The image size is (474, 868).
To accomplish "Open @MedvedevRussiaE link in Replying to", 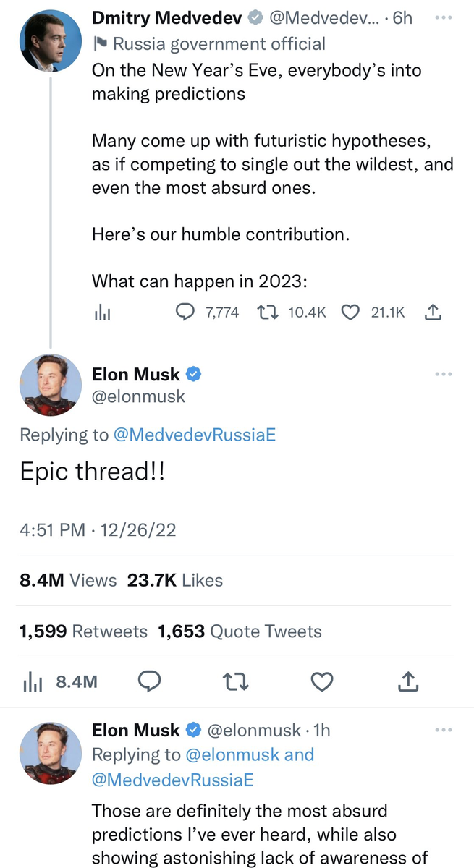I will [x=193, y=435].
